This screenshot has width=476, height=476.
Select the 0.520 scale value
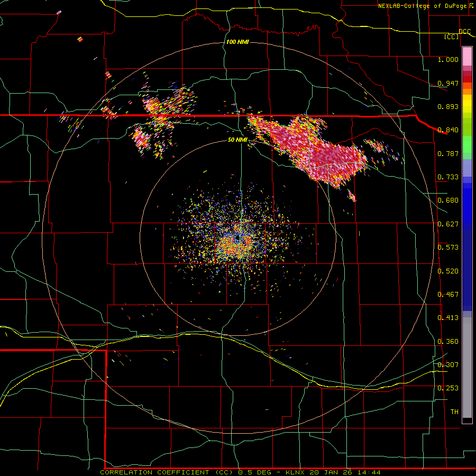pos(448,271)
